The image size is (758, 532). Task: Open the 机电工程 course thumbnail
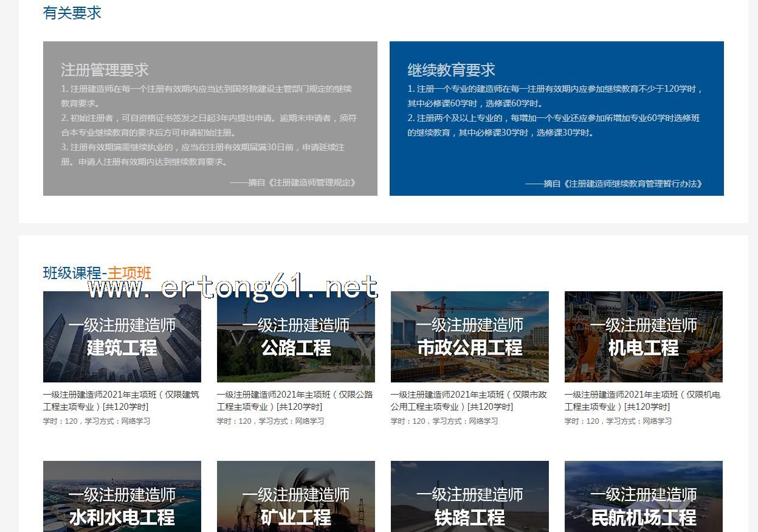point(643,336)
